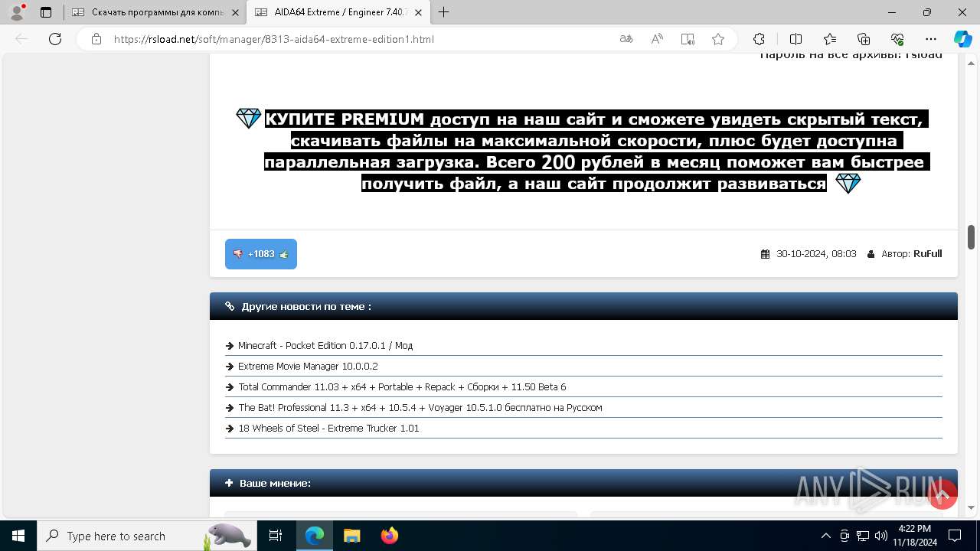Click the thumbs-down dislike icon
Image resolution: width=980 pixels, height=551 pixels.
click(x=238, y=254)
